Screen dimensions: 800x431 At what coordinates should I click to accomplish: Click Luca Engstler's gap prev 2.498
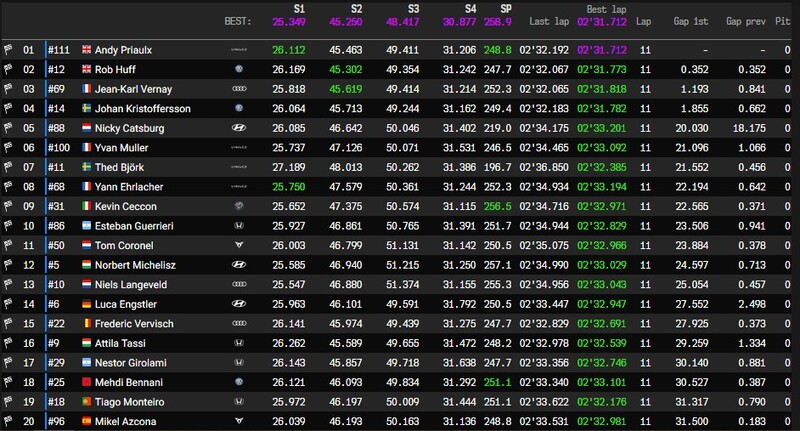752,304
